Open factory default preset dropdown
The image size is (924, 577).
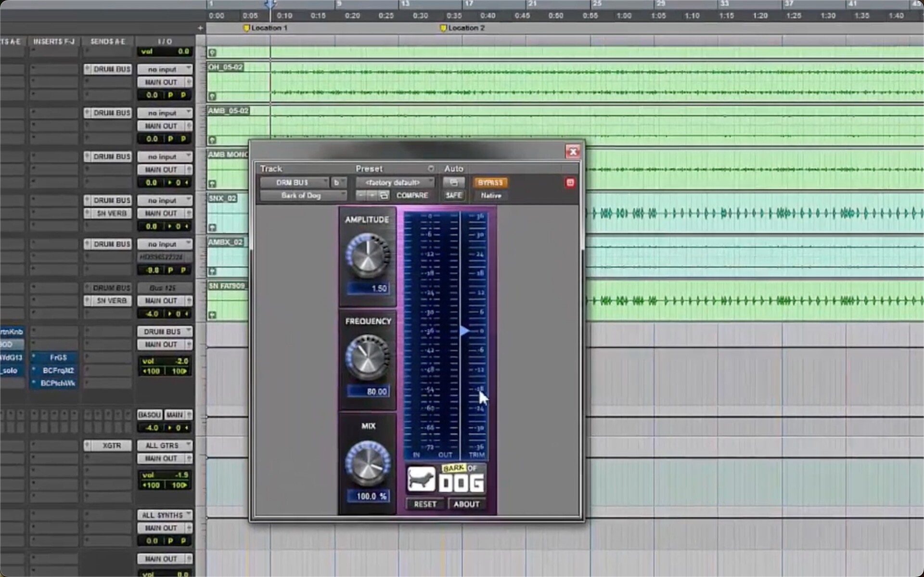point(395,183)
